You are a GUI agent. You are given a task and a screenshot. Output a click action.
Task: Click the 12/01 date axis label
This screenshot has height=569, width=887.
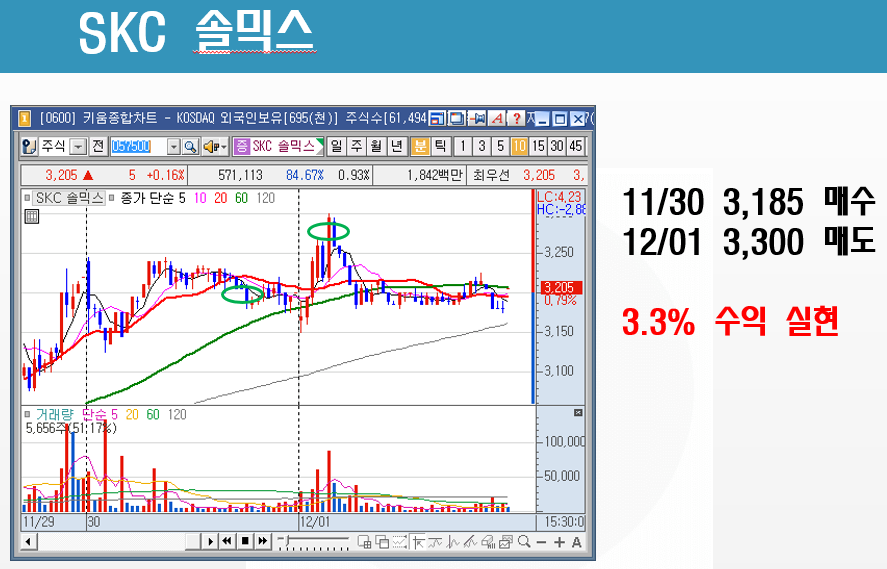(x=315, y=521)
